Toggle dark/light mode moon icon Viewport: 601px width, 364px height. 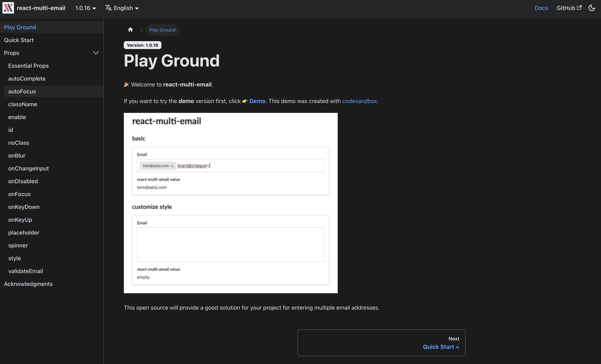click(x=592, y=8)
